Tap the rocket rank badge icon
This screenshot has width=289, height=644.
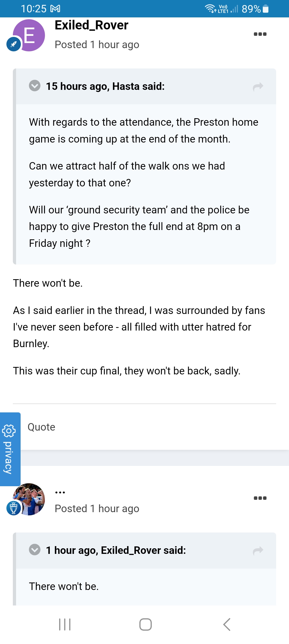(x=14, y=44)
